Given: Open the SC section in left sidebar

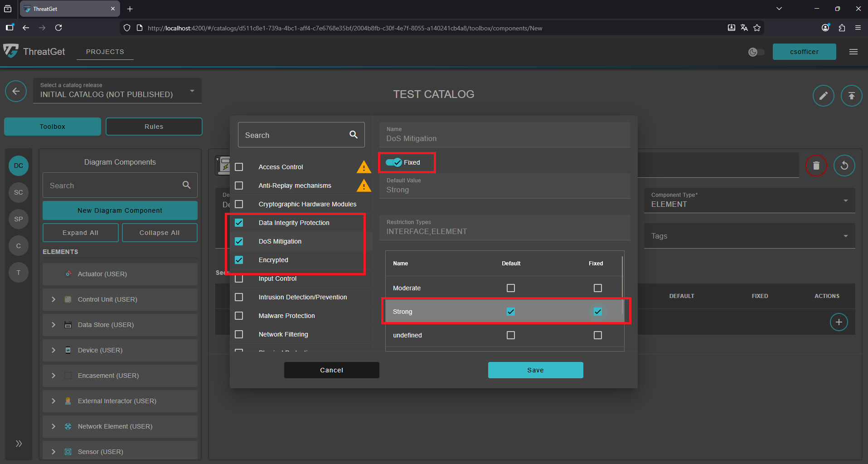Looking at the screenshot, I should 18,192.
